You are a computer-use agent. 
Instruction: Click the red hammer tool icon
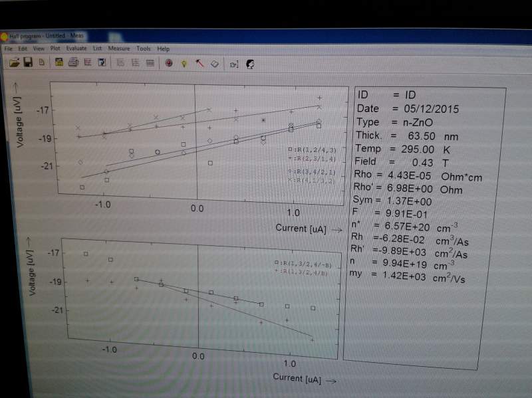pyautogui.click(x=199, y=63)
